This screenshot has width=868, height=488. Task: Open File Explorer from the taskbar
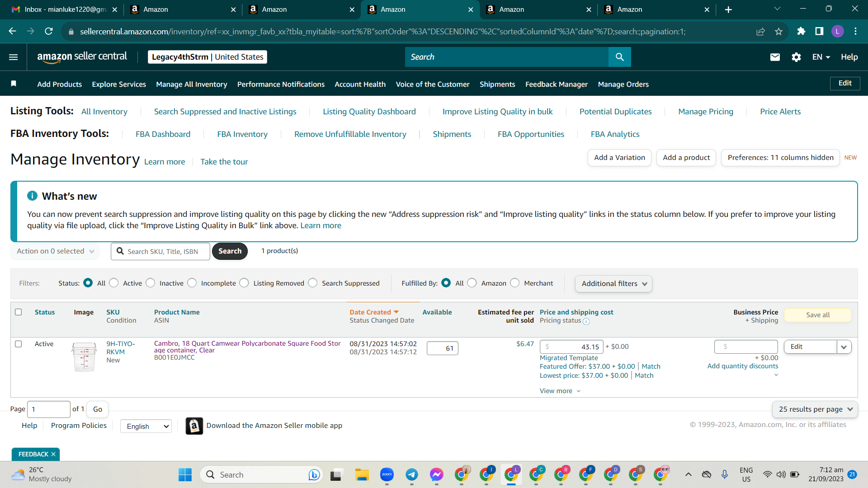(362, 474)
